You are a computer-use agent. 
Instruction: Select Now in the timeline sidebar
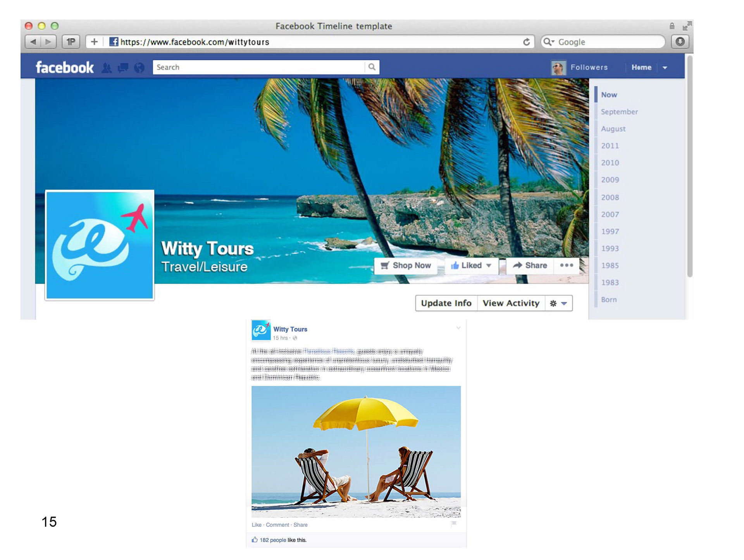tap(609, 95)
